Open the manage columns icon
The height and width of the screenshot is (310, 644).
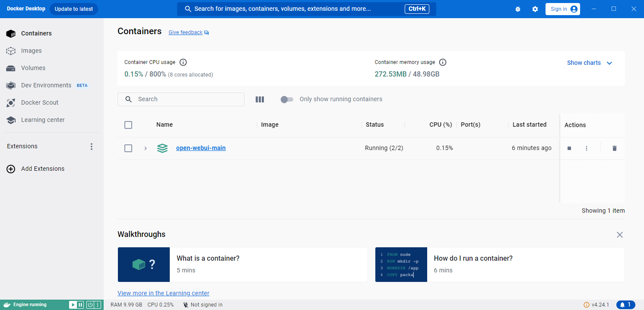pyautogui.click(x=260, y=99)
